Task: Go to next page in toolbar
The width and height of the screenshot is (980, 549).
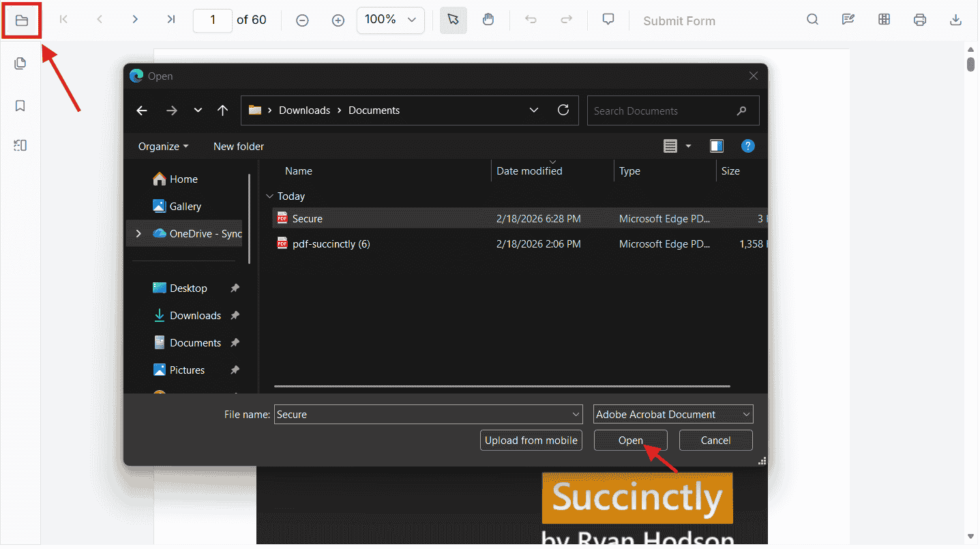Action: pos(135,20)
